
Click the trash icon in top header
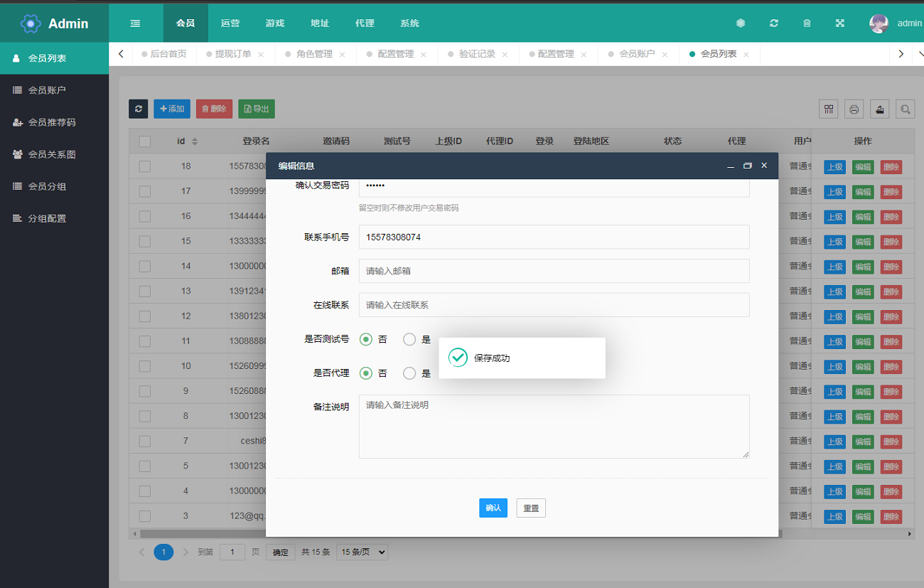tap(807, 23)
